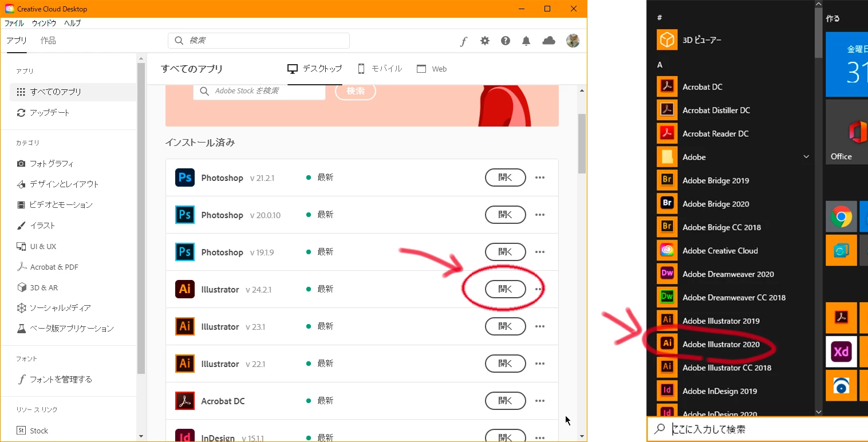Click the Adobe Stock 検索 button

click(356, 91)
